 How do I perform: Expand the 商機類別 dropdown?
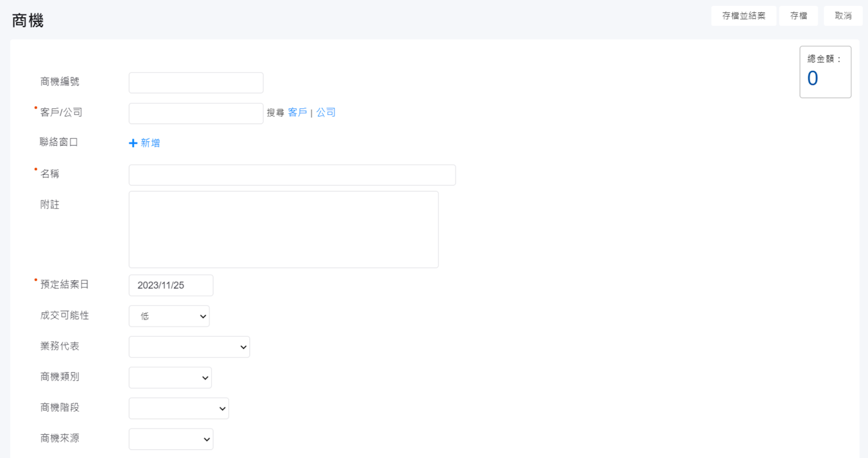coord(170,378)
